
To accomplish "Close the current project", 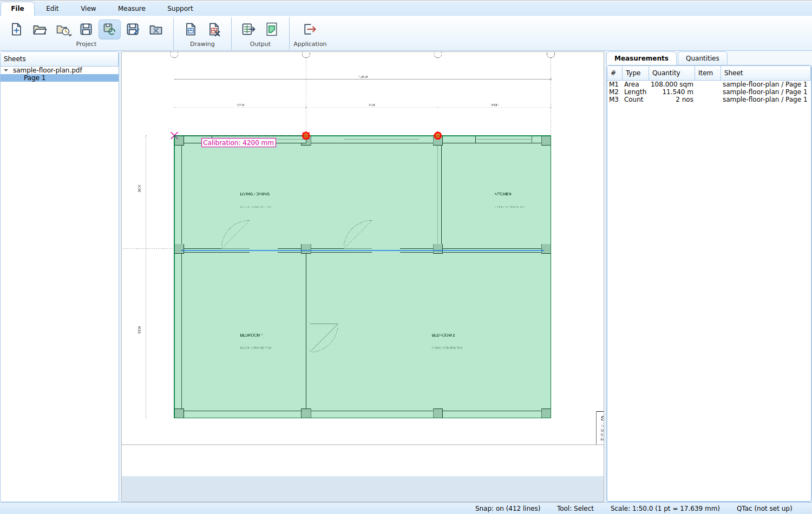I will pos(156,29).
